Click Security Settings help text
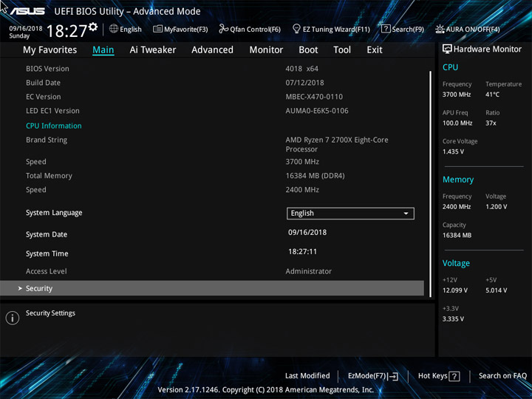Viewport: 532px width, 399px height. [50, 313]
